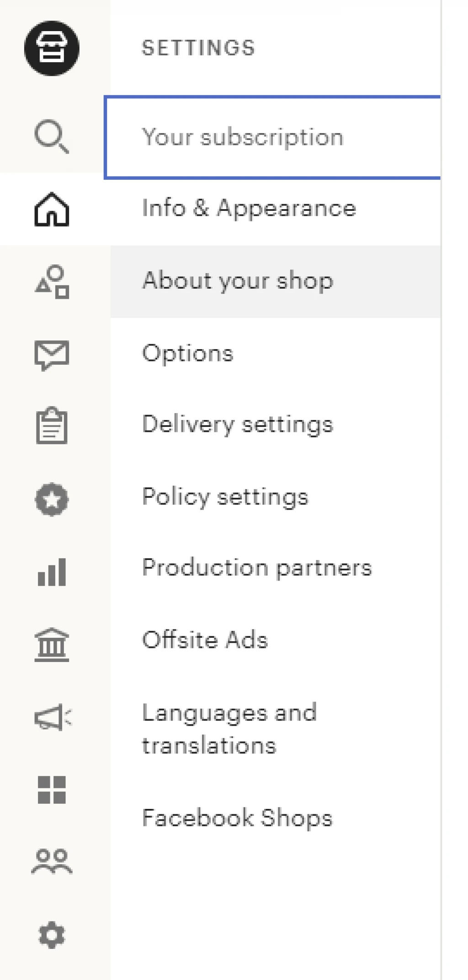Open stats bar chart icon

pyautogui.click(x=52, y=572)
